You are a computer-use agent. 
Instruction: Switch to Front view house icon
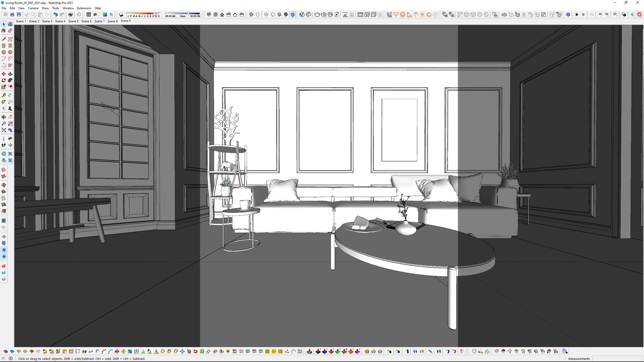coord(222,14)
